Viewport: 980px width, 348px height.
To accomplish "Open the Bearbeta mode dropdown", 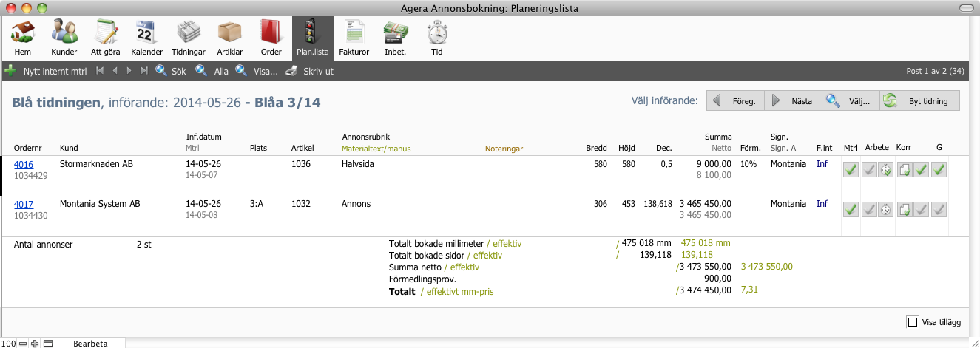I will 90,344.
